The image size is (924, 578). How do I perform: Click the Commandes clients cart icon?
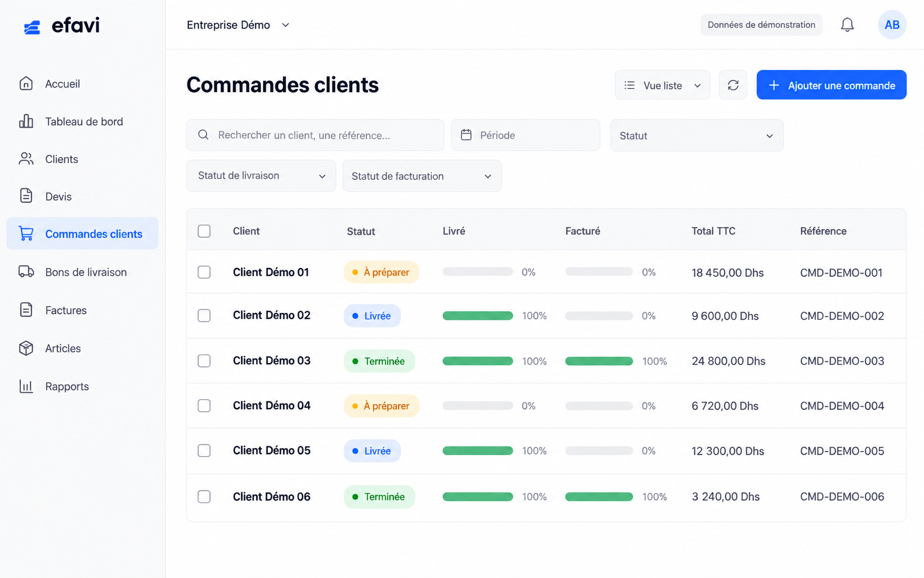click(x=26, y=234)
